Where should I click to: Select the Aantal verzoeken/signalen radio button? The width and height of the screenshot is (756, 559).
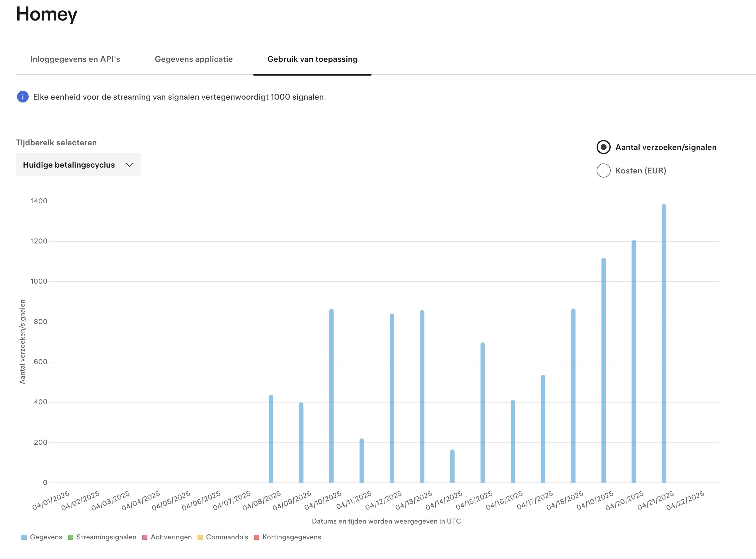pyautogui.click(x=603, y=147)
